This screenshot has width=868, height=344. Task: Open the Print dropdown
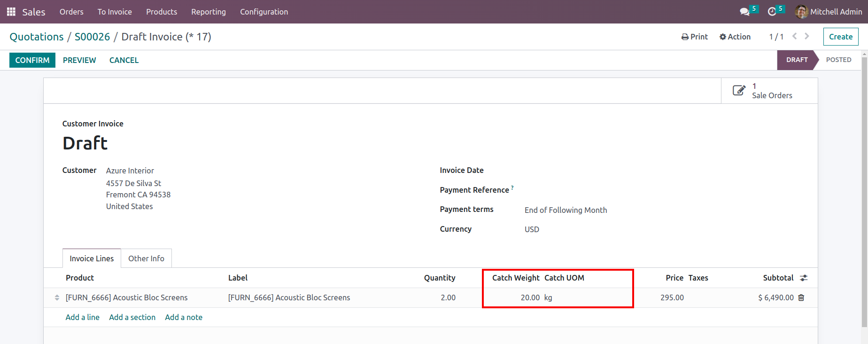(695, 37)
